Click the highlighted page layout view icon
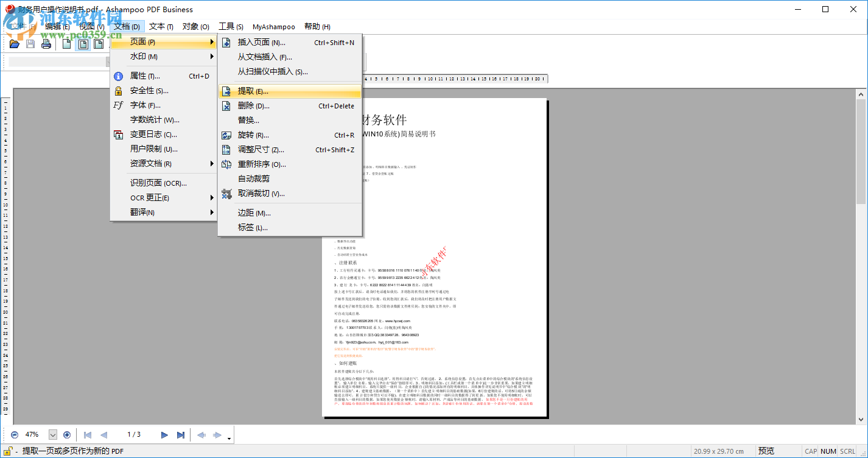The image size is (868, 458). [x=83, y=44]
